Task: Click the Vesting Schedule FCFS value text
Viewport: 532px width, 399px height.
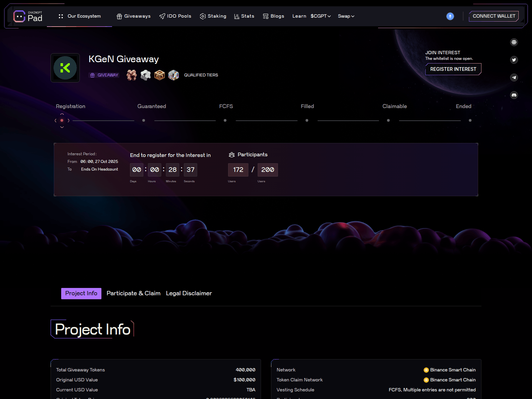Action: coord(432,390)
